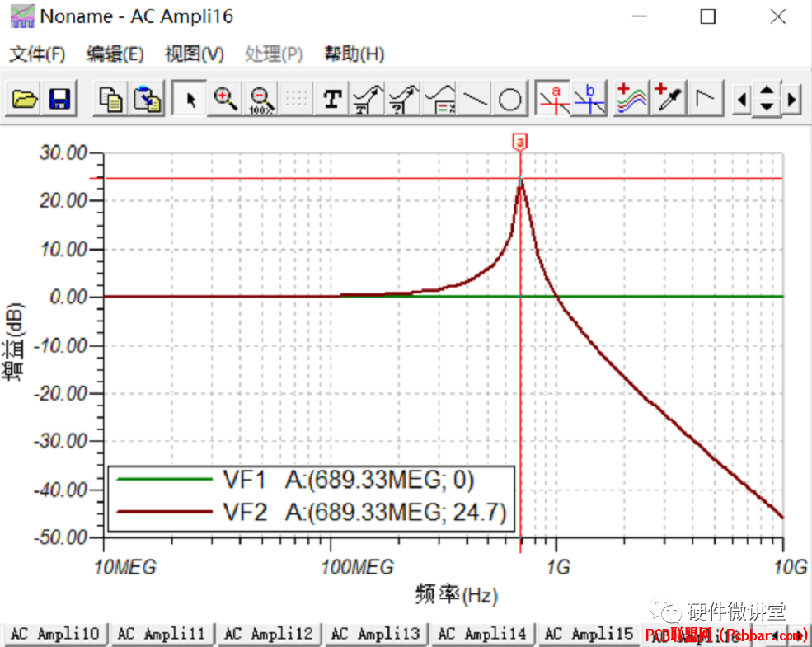The image size is (812, 647).
Task: Click the VF1 A:(689.33MEG; 0) legend text
Action: click(349, 480)
